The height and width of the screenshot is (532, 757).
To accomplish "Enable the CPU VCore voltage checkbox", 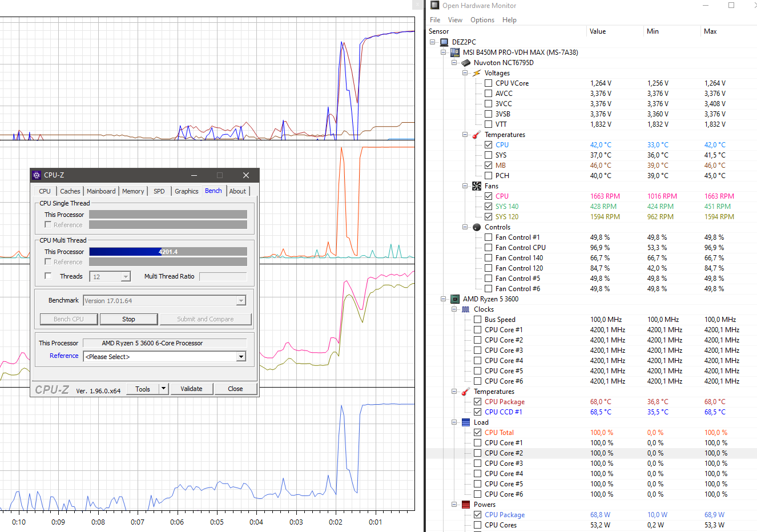I will coord(489,83).
